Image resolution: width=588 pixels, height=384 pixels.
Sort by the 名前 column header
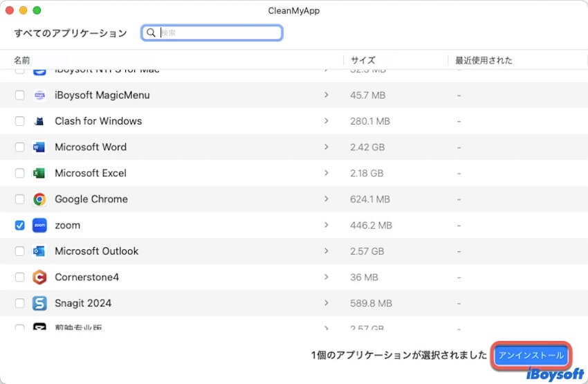pos(22,60)
